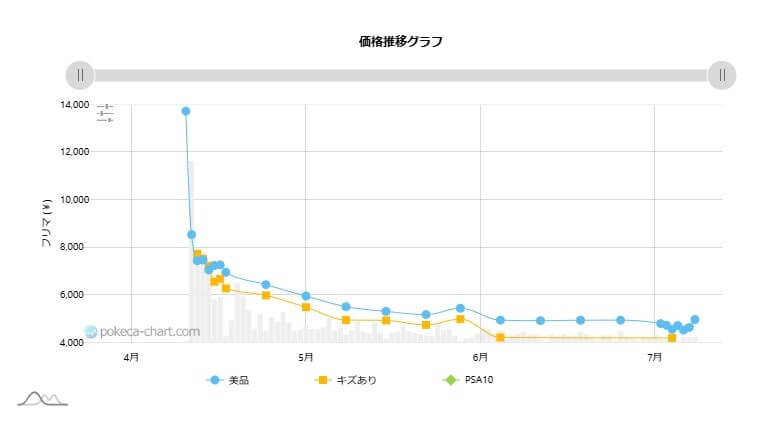Click the orange キズあり legend square marker
The width and height of the screenshot is (784, 429).
pyautogui.click(x=322, y=380)
